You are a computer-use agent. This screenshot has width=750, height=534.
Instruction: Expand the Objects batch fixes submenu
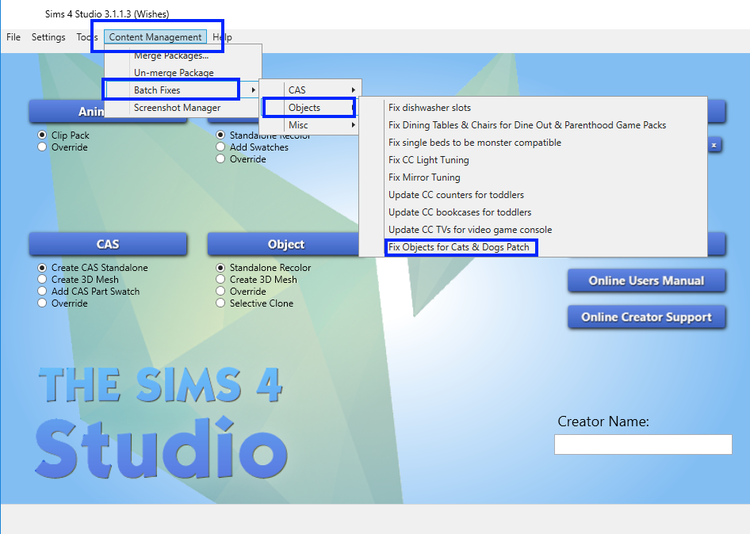pos(310,108)
